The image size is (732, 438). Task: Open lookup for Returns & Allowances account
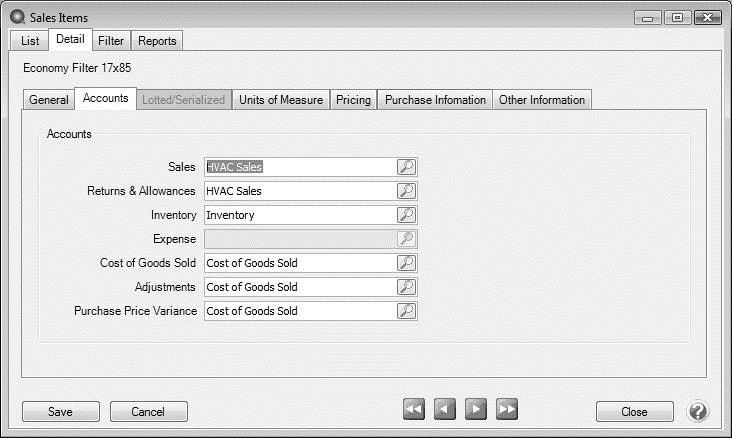pos(406,191)
